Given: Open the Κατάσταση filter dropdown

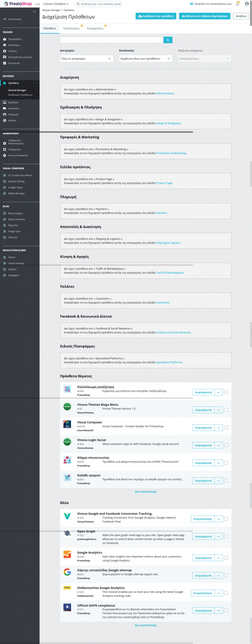Looking at the screenshot, I should click(x=145, y=59).
